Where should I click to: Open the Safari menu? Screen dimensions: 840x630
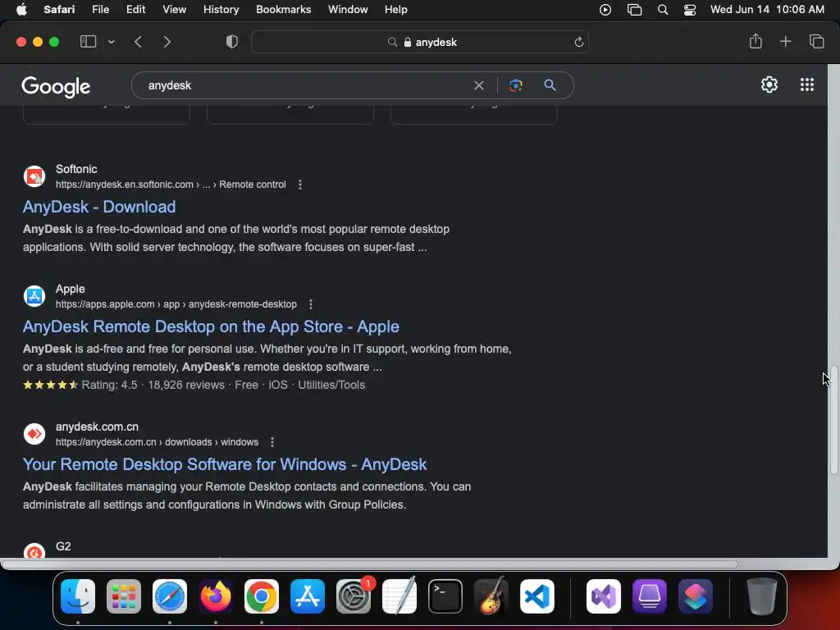59,10
